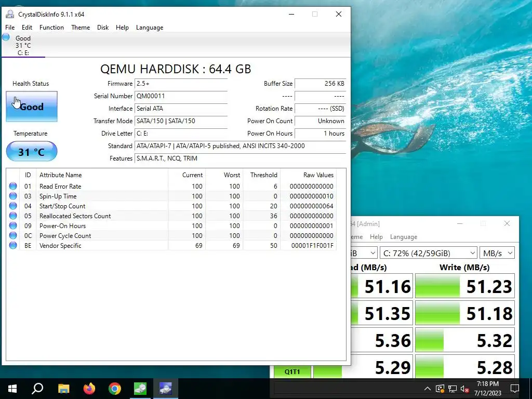Show hidden system tray icons
Viewport: 532px width, 399px height.
[x=428, y=389]
